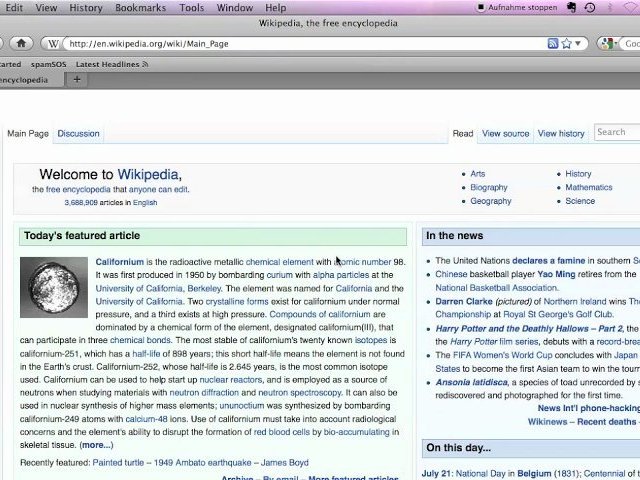The height and width of the screenshot is (480, 640).
Task: Bookmark this page with the star icon
Action: pos(566,44)
